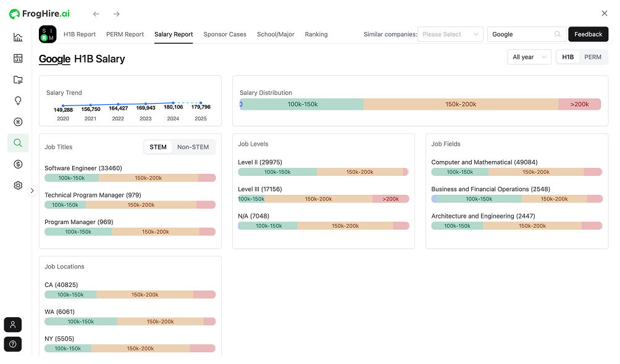Open the circled H icon in the sidebar
The height and width of the screenshot is (364, 620).
(x=18, y=122)
